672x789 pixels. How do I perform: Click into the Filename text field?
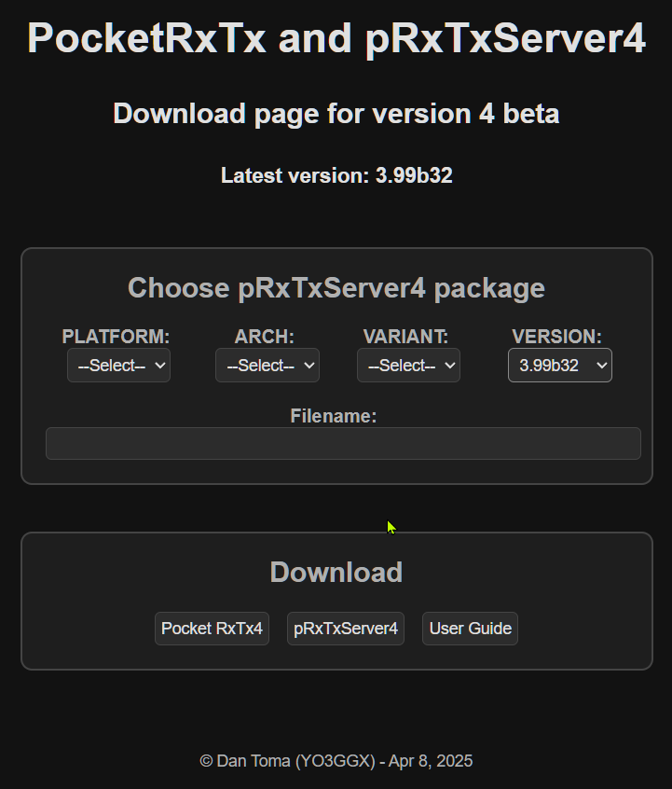point(343,444)
